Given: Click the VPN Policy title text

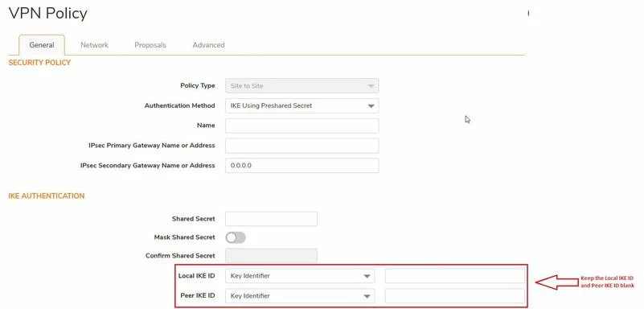Looking at the screenshot, I should point(47,14).
